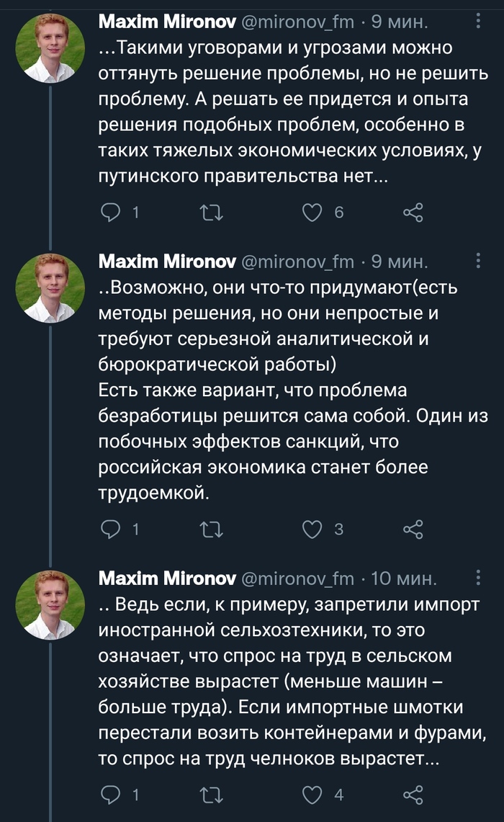This screenshot has width=504, height=822.
Task: Open the profile avatar of the second tweet
Action: click(50, 287)
